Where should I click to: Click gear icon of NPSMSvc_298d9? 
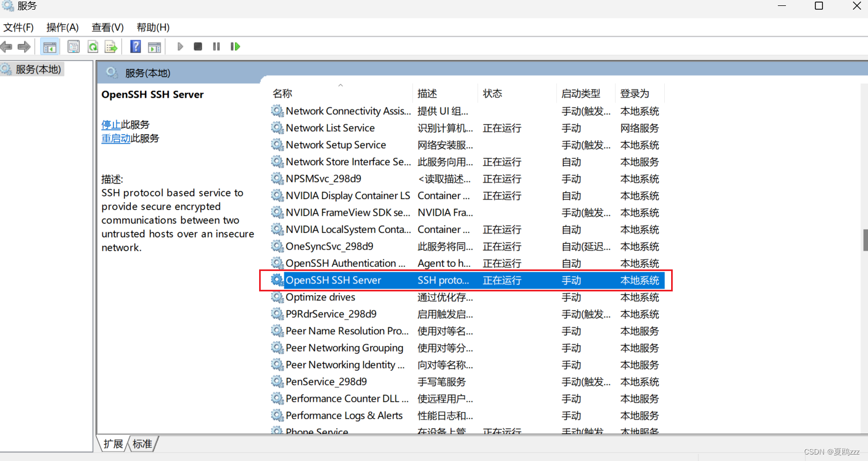click(x=277, y=178)
